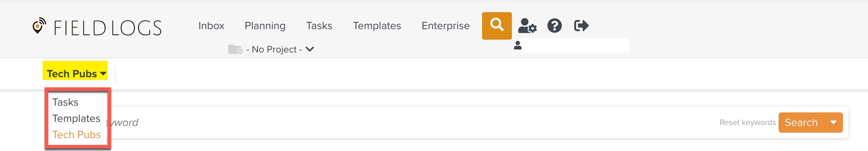Screen dimensions: 868x151
Task: Click Reset keywords link
Action: 747,123
